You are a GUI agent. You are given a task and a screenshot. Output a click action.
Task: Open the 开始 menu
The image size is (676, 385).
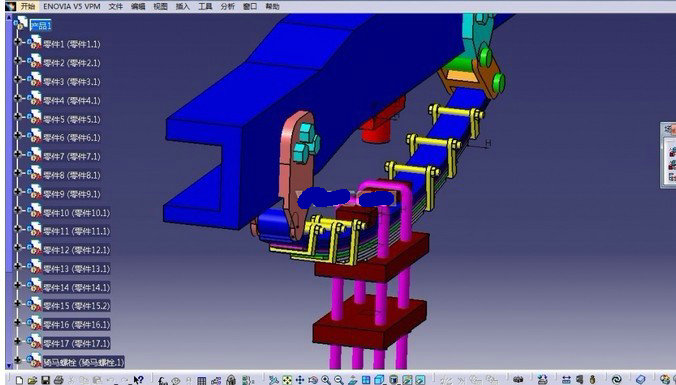pos(28,6)
